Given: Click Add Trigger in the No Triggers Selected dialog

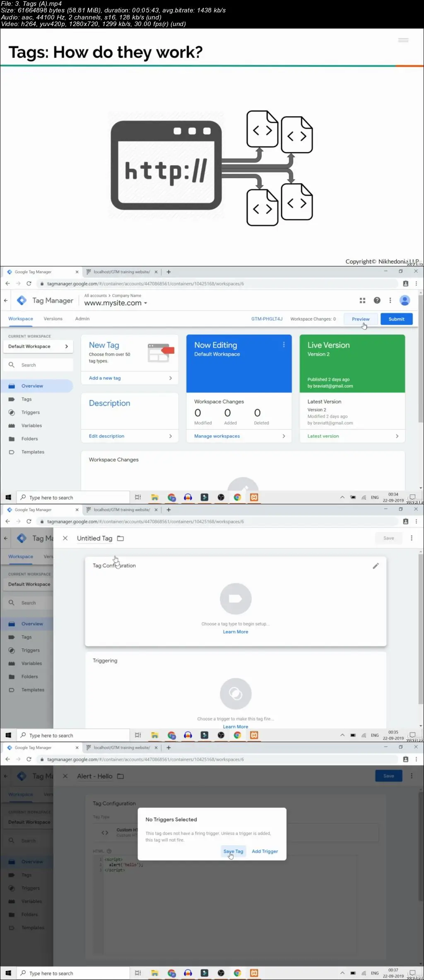Looking at the screenshot, I should click(265, 851).
